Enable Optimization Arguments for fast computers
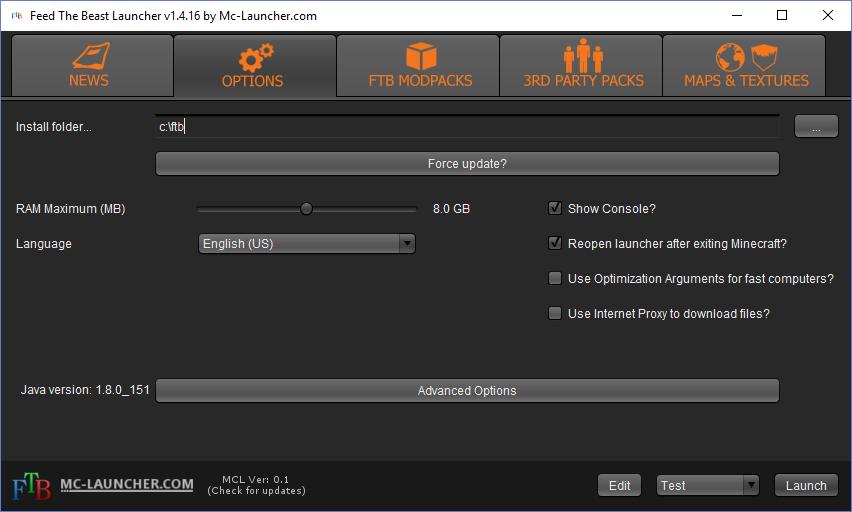Screen dimensions: 852x512 (x=555, y=278)
